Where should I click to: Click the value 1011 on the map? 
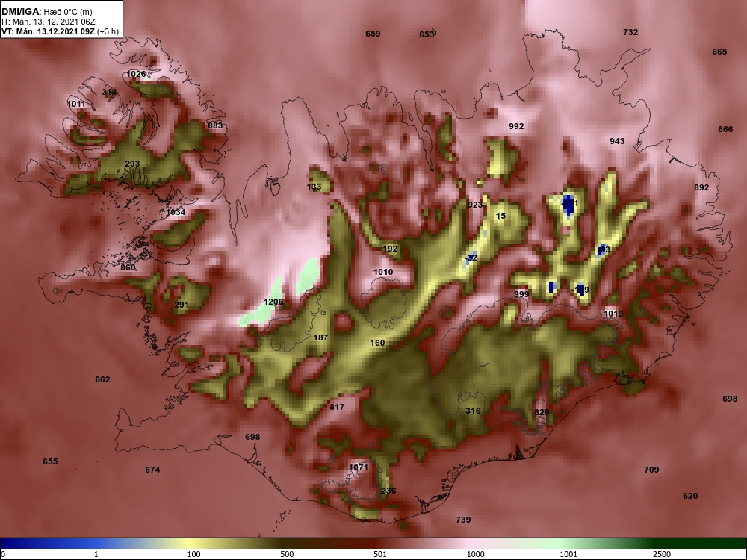76,105
